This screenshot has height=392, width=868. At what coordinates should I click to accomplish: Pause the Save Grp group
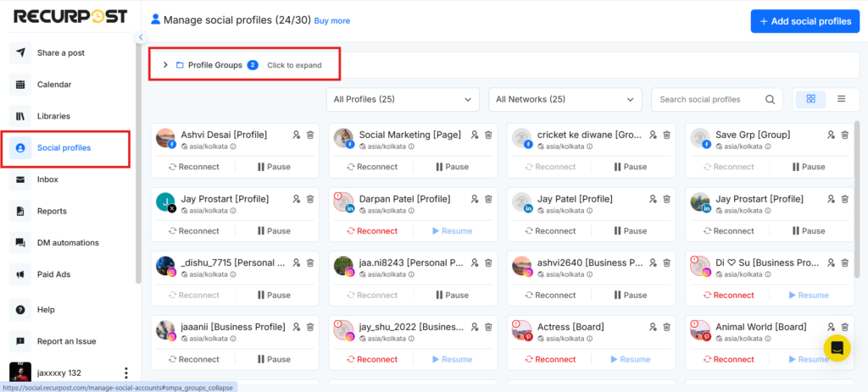(x=809, y=167)
